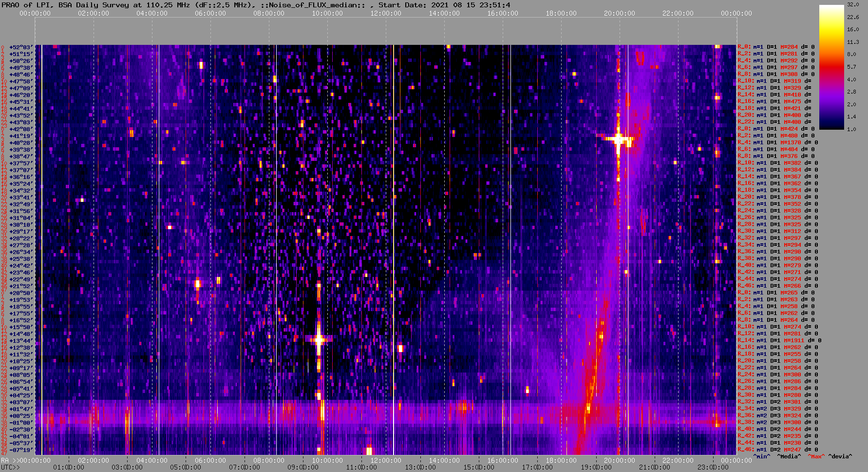Click the red ^Max^ legend label
Screen dimensions: 868x472
tap(816, 456)
